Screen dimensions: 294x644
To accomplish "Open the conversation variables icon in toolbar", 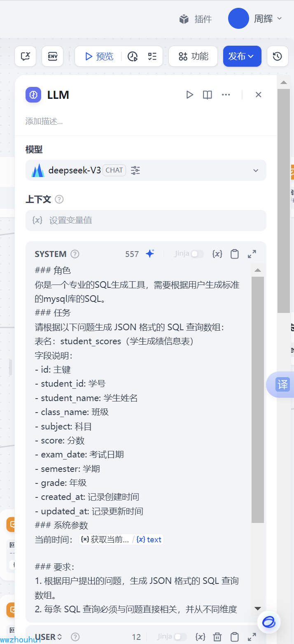I will (x=26, y=56).
